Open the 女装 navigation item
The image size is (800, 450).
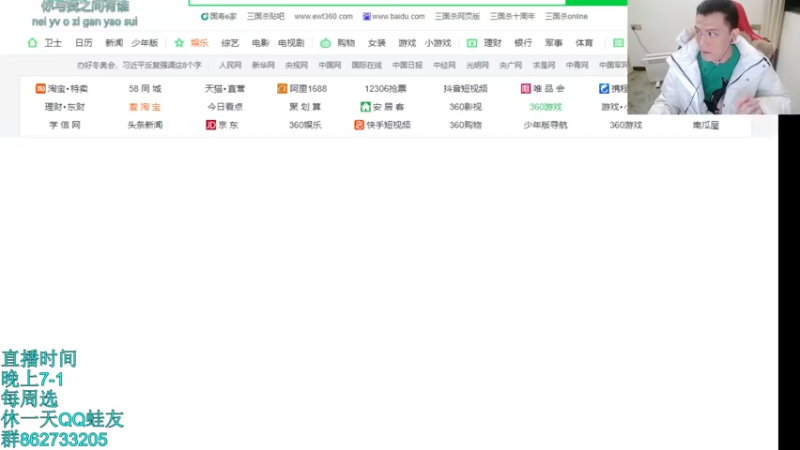pyautogui.click(x=377, y=43)
